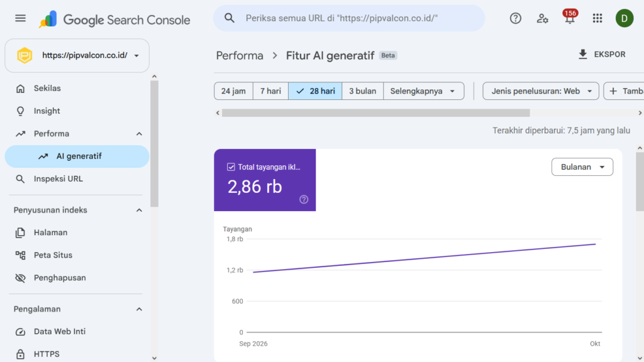
Task: Select the 28 hari range
Action: tap(315, 91)
